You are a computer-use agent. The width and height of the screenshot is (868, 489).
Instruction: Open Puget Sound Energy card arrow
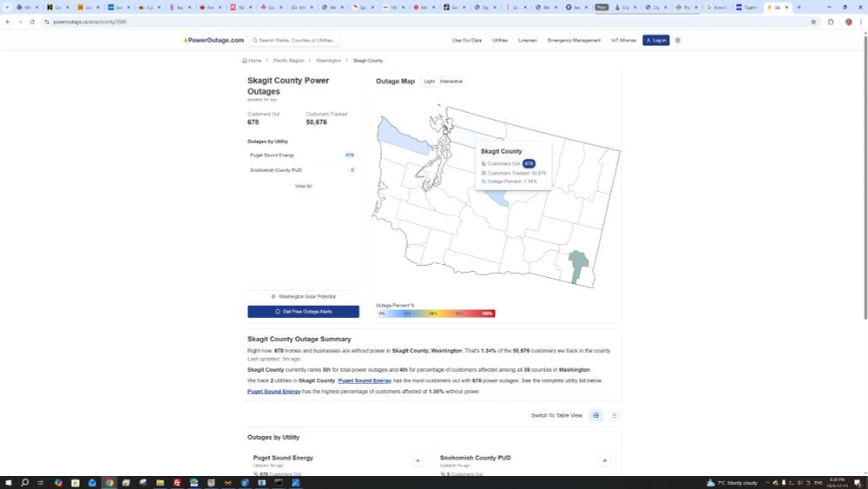(418, 460)
